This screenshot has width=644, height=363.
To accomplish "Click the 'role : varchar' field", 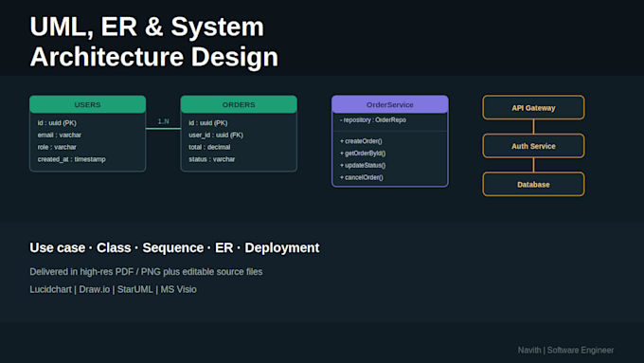I will tap(57, 147).
